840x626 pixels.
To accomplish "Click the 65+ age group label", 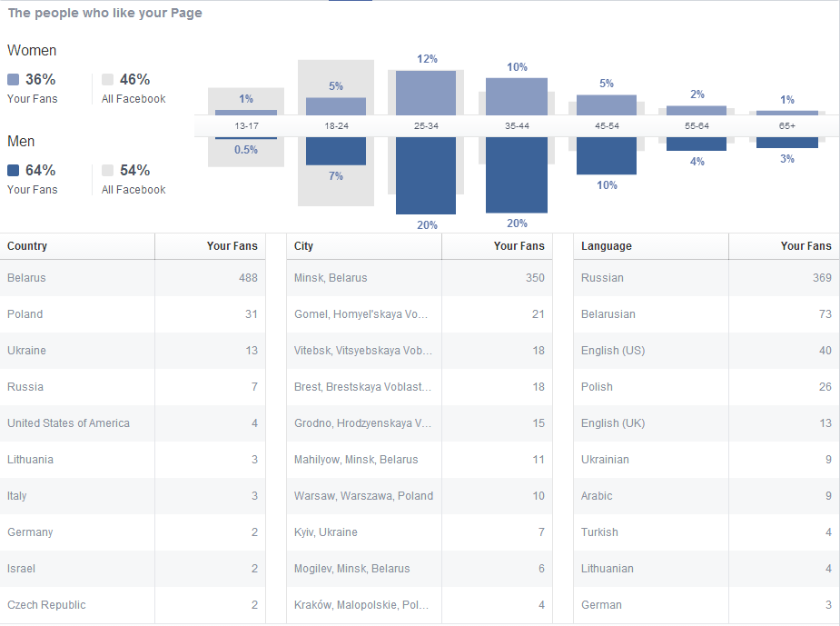I will point(786,126).
